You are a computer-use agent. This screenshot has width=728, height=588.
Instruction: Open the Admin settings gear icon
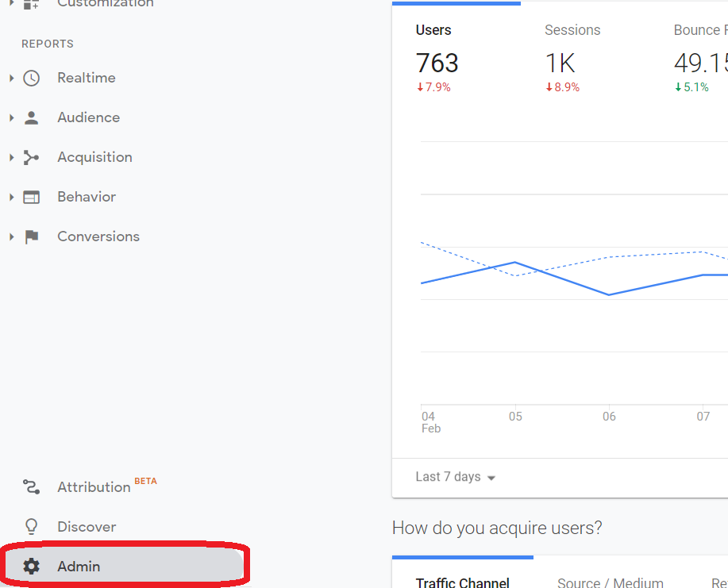click(x=32, y=567)
